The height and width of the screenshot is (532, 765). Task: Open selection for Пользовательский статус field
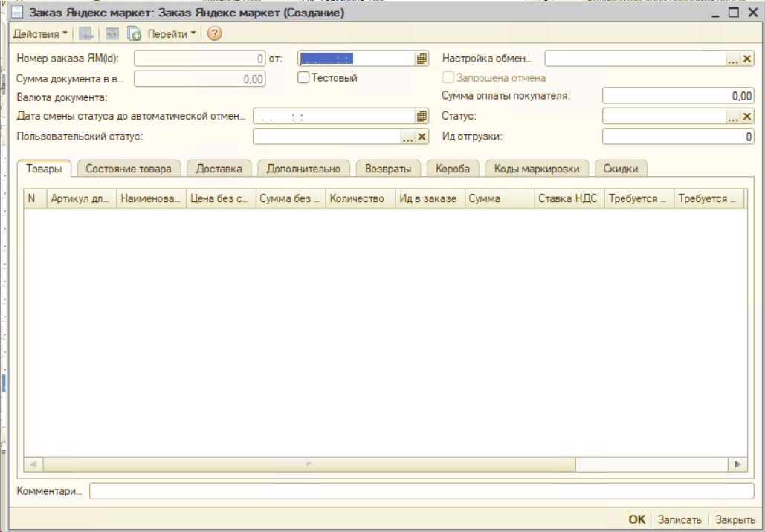click(x=408, y=137)
